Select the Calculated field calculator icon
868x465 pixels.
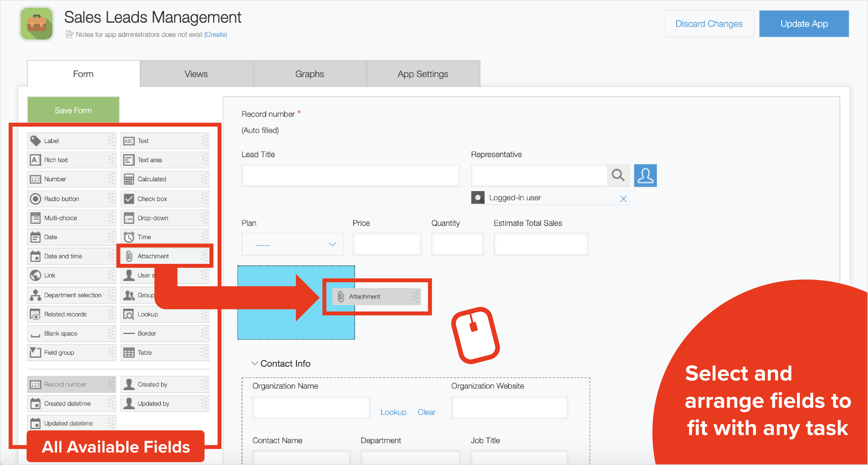click(x=129, y=179)
